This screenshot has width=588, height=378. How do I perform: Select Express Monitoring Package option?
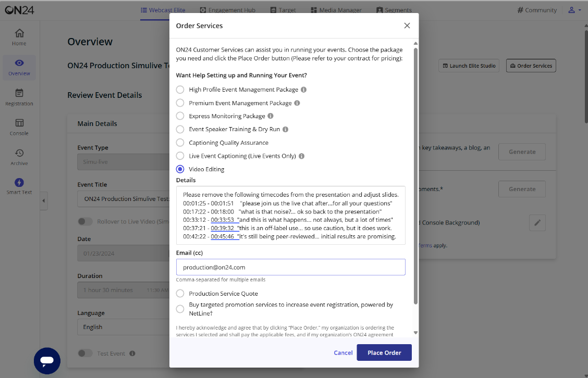pos(180,116)
